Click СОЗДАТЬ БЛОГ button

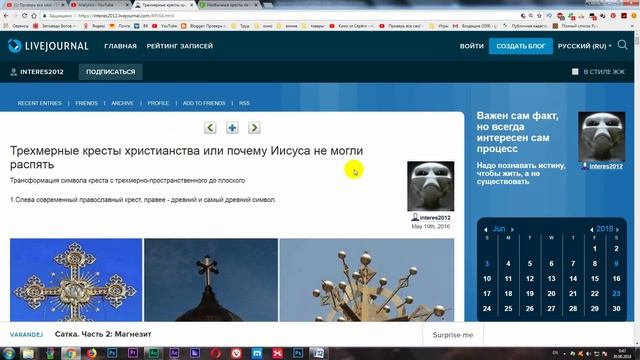tap(521, 46)
